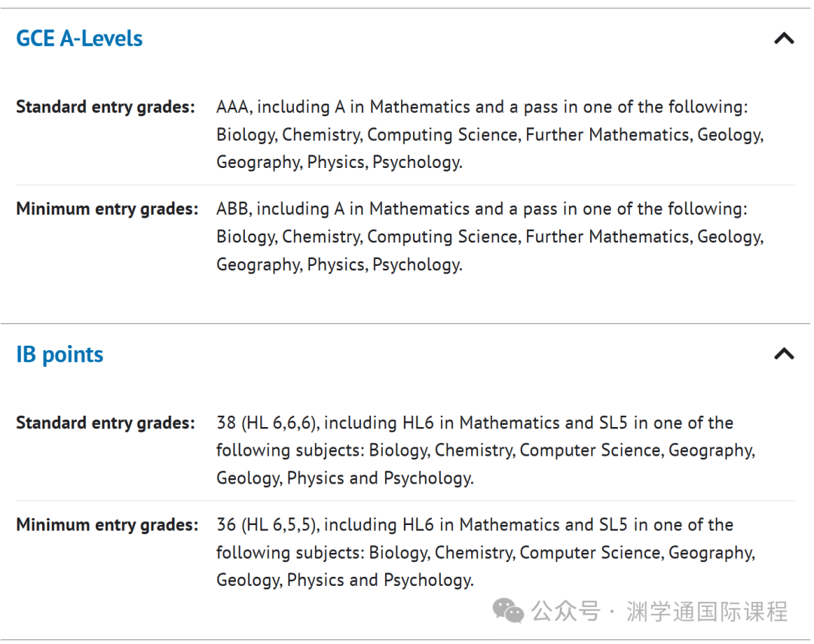Click 'Geology, Physics and Psychology.' under 38 points
The image size is (814, 644).
pos(345,478)
